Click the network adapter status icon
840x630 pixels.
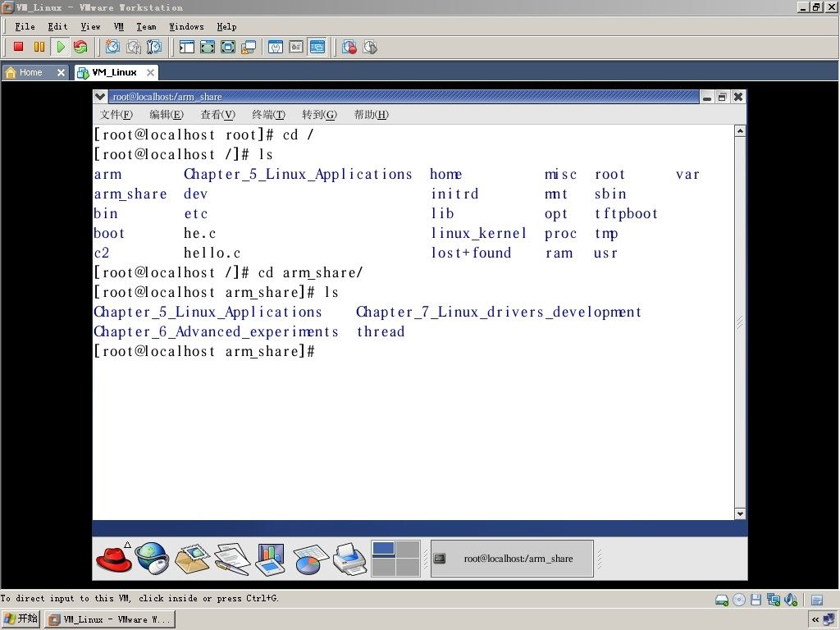[773, 600]
